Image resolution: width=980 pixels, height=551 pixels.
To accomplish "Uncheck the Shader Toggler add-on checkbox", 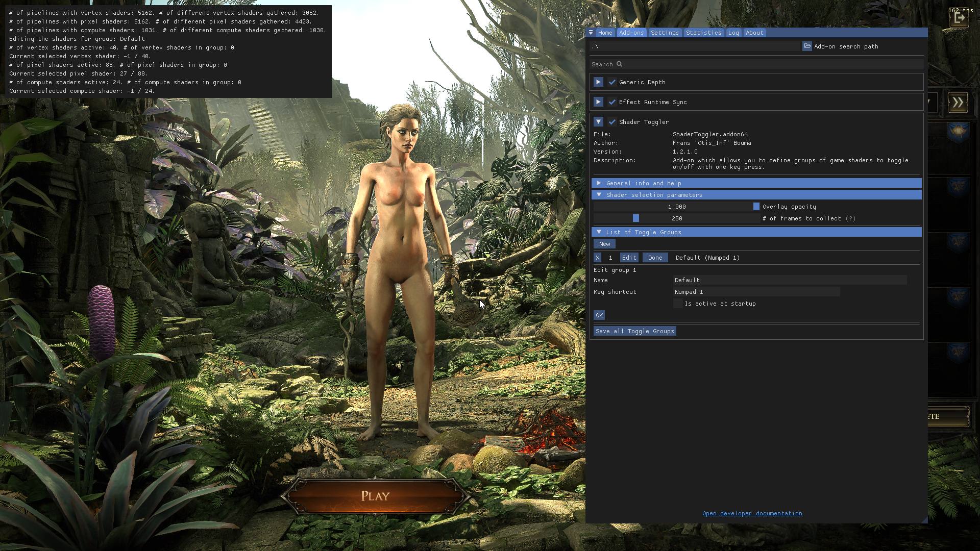I will (612, 122).
